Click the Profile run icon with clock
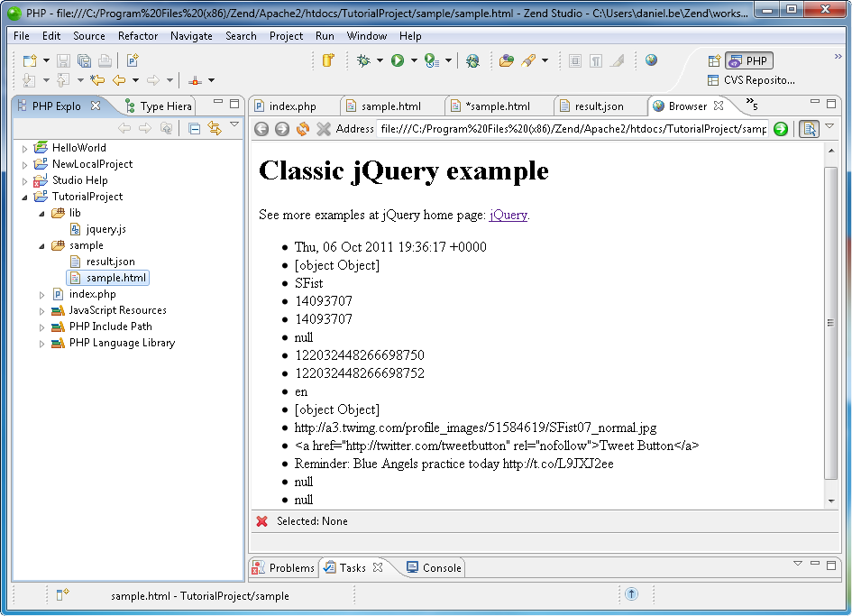 click(x=432, y=60)
